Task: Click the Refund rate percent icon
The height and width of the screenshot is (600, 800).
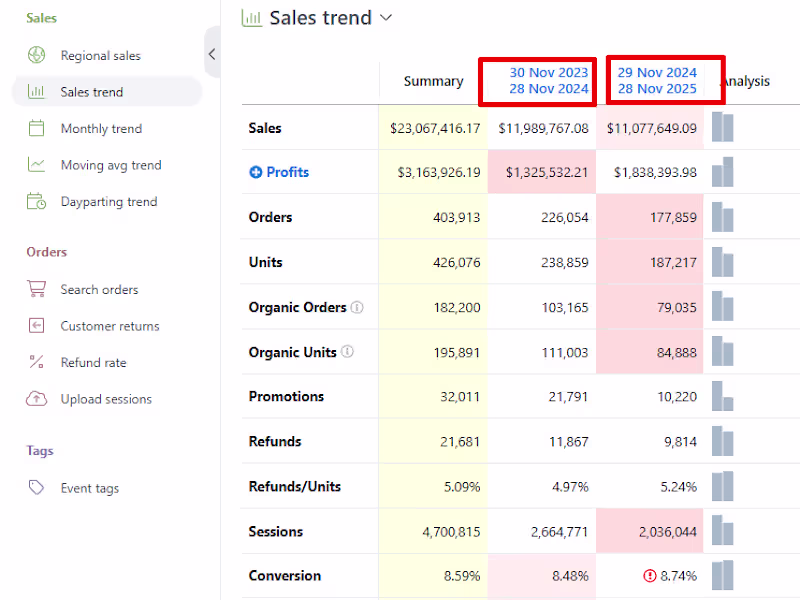Action: (36, 362)
